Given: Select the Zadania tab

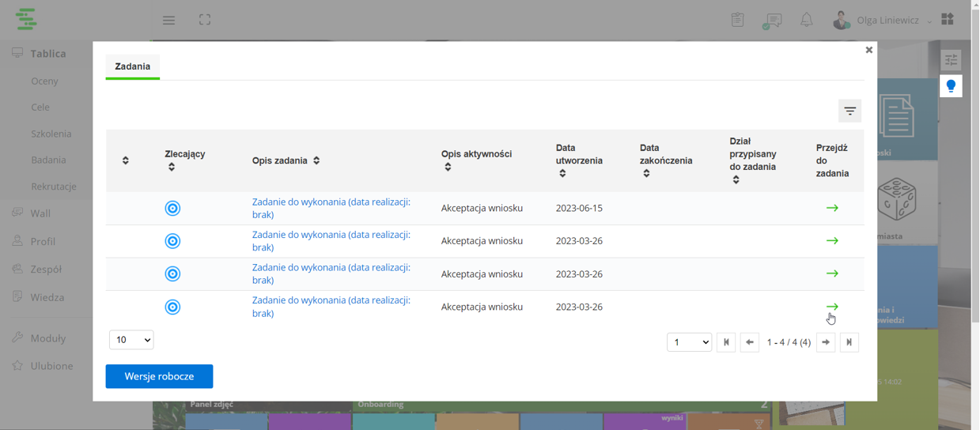Looking at the screenshot, I should coord(133,66).
